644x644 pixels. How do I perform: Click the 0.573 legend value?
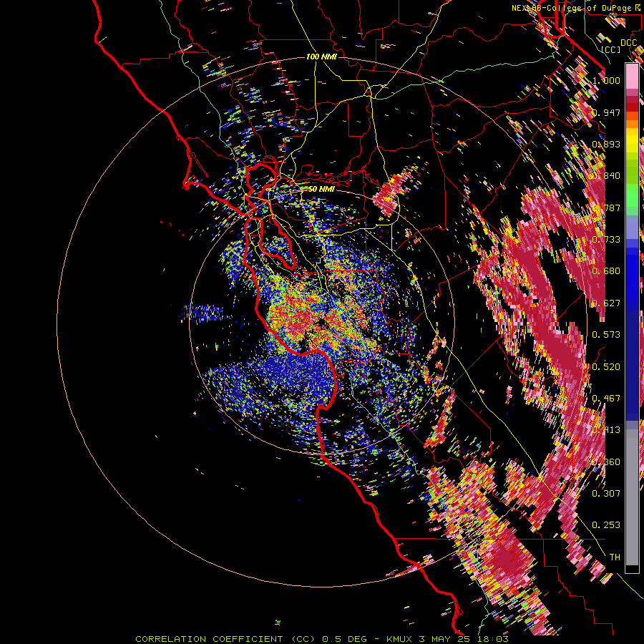pyautogui.click(x=606, y=335)
